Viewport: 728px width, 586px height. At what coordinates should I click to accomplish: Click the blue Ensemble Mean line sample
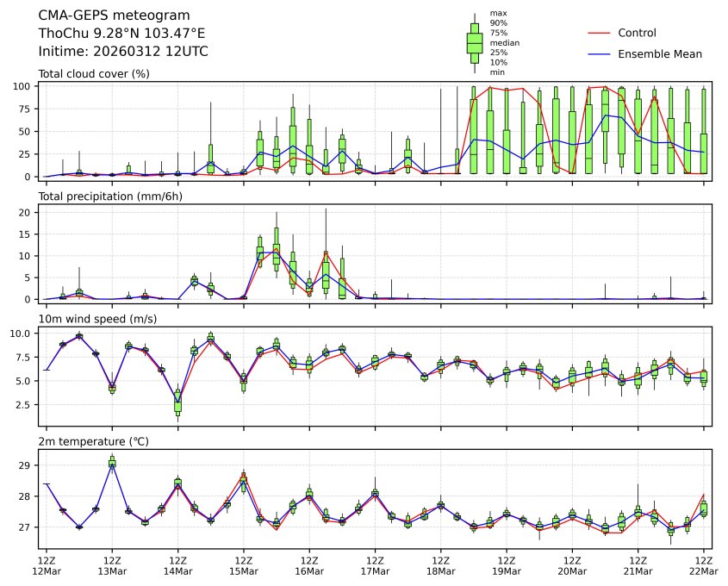coord(599,54)
